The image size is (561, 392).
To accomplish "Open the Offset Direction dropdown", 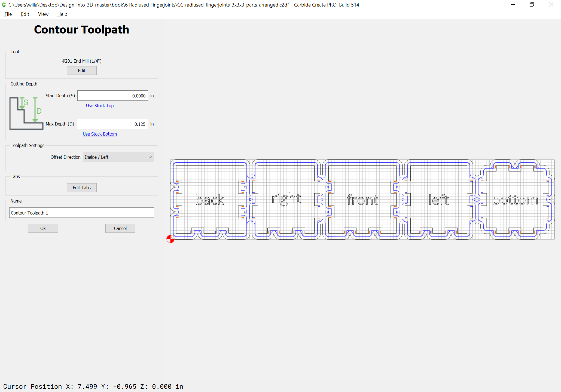I will coord(118,157).
